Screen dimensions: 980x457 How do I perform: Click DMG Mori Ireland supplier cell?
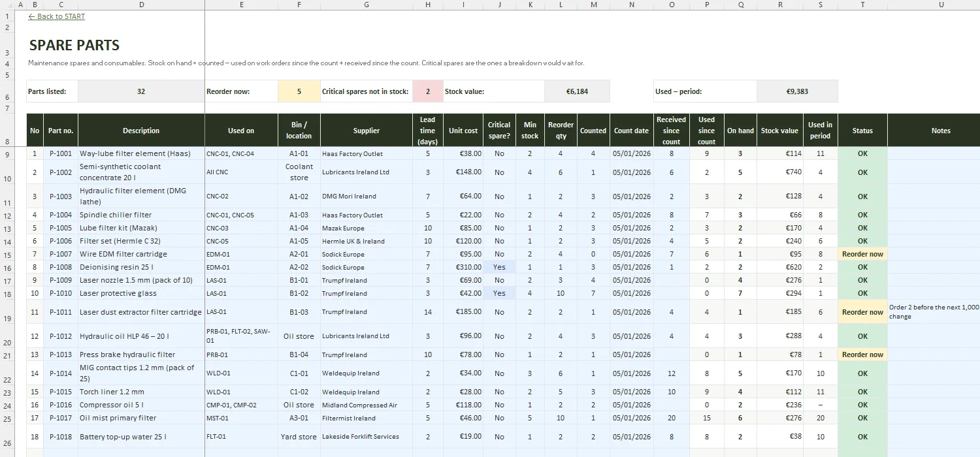[x=367, y=197]
